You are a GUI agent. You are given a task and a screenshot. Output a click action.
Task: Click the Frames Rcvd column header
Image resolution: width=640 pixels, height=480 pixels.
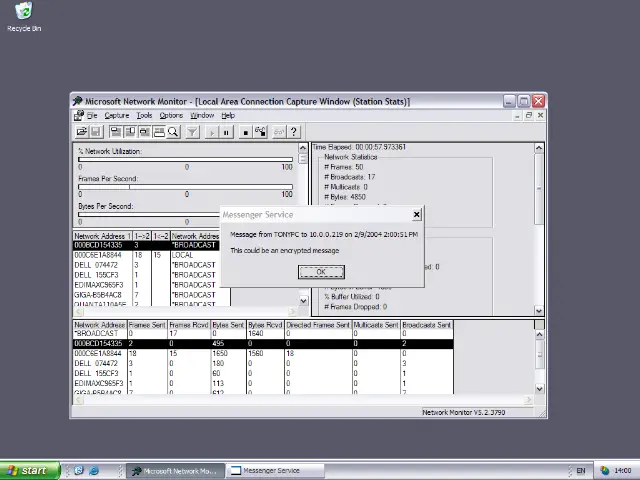pos(189,325)
